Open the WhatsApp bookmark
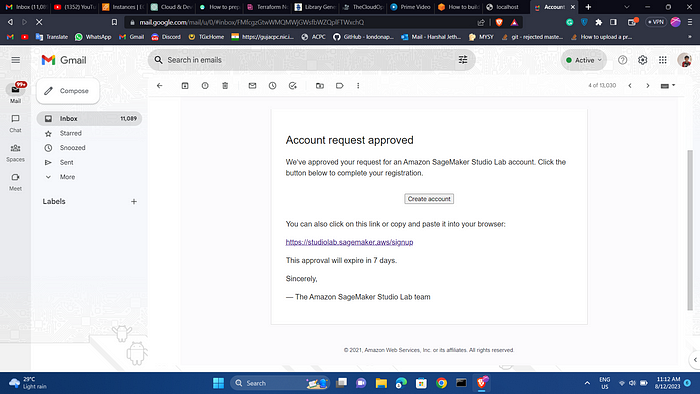Screen dimensions: 700x394 point(93,37)
